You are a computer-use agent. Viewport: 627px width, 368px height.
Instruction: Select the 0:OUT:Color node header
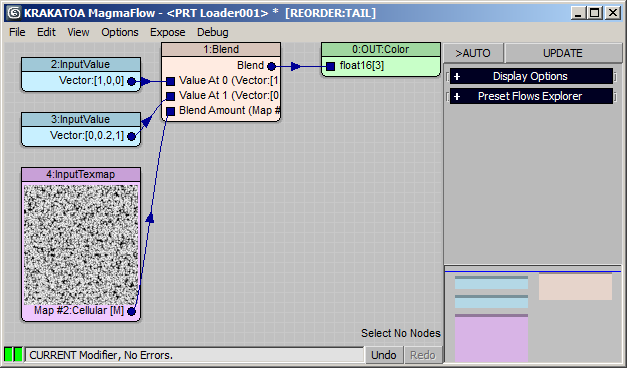[x=381, y=49]
